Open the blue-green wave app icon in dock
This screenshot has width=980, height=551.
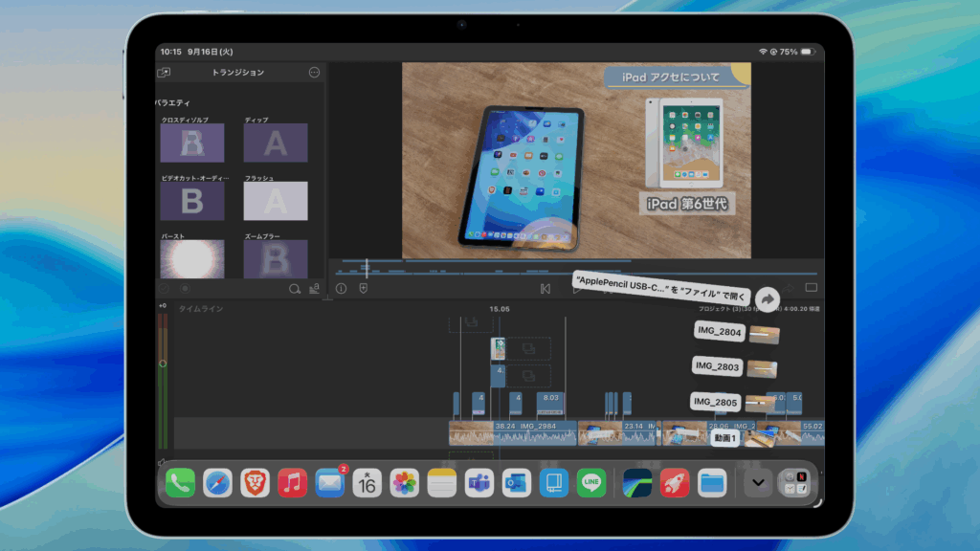[637, 483]
